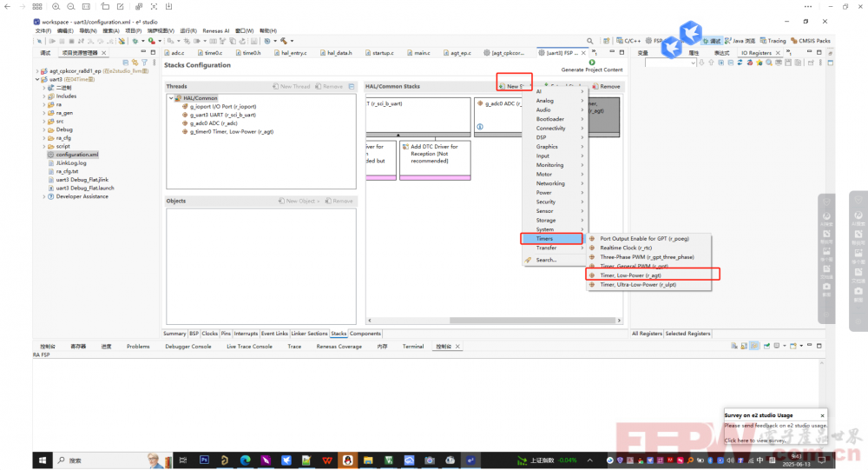The height and width of the screenshot is (470, 868).
Task: Click Selected Registers tab
Action: click(687, 334)
